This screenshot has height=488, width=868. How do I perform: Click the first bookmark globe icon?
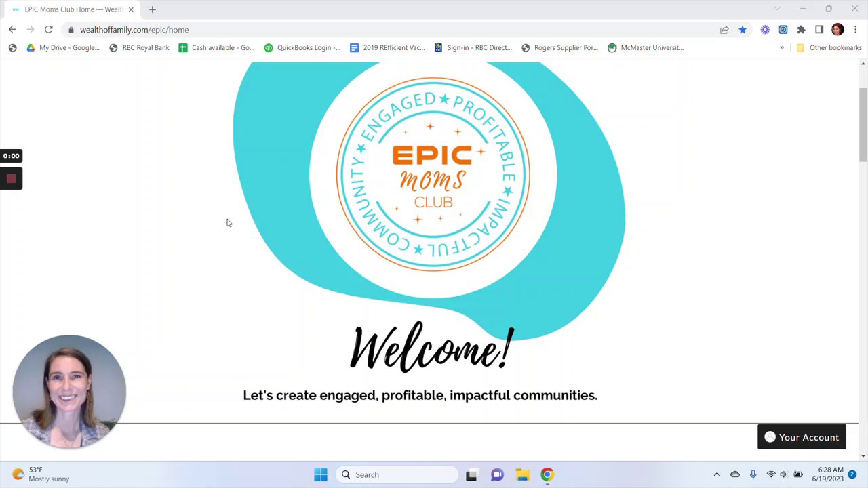(x=12, y=47)
